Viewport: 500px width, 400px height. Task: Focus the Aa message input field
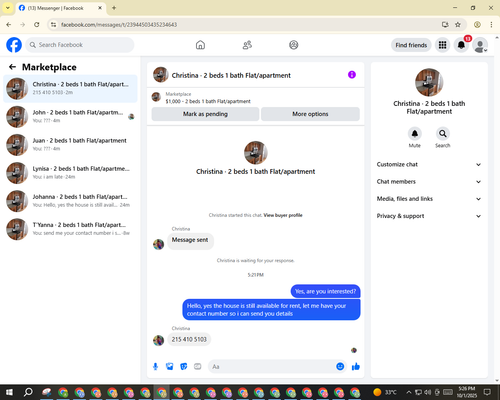point(272,367)
